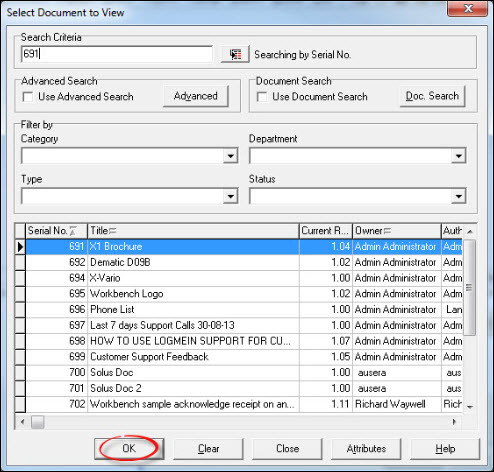Click the row selector arrow for 691

[20, 247]
